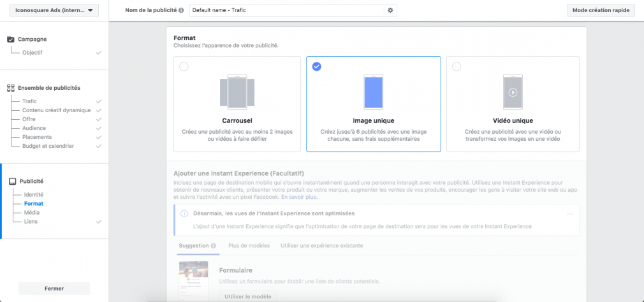
Task: Open the En savoir plus link
Action: click(300, 197)
